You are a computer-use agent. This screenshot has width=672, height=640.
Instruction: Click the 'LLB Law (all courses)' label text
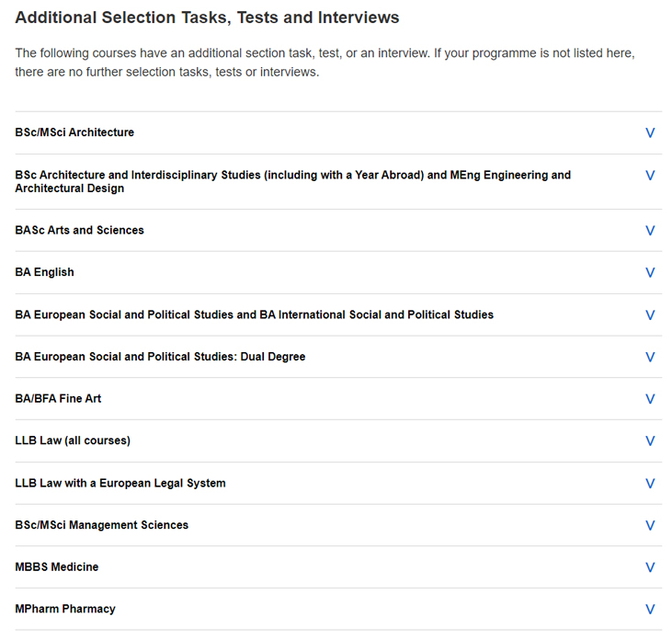pos(73,440)
